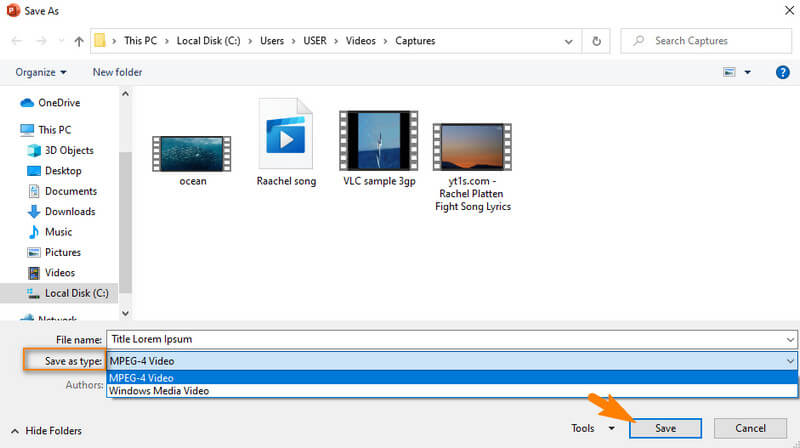Select OneDrive in navigation pane
This screenshot has height=448, width=800.
(50, 103)
